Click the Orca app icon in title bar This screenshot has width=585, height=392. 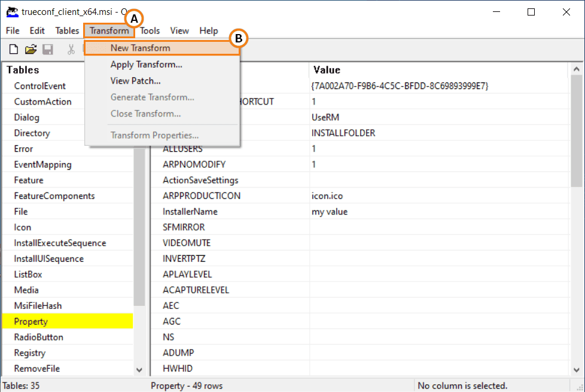click(13, 12)
